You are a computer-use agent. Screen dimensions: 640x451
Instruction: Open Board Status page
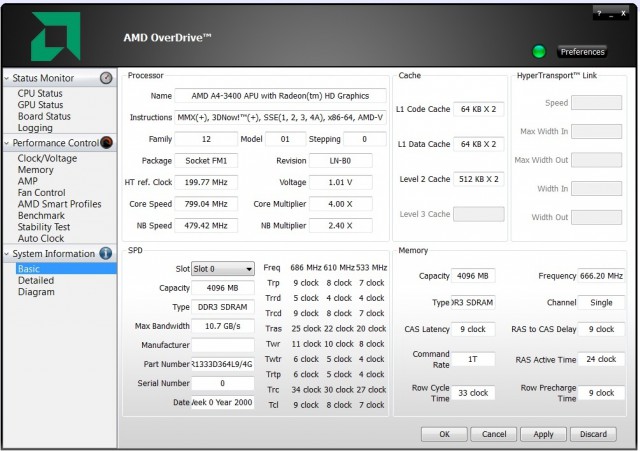(x=44, y=116)
